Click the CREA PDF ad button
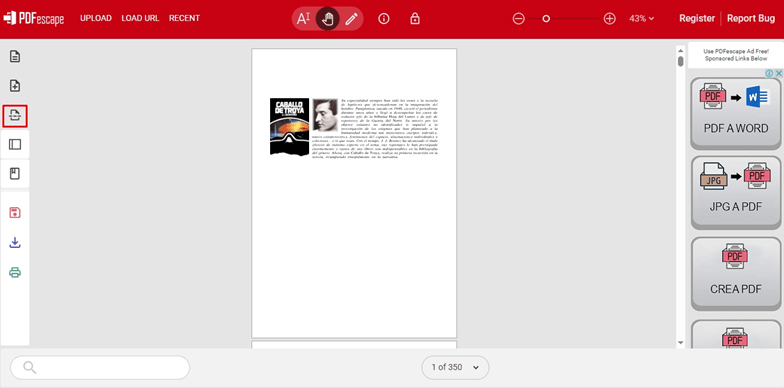This screenshot has height=388, width=784. coord(736,274)
